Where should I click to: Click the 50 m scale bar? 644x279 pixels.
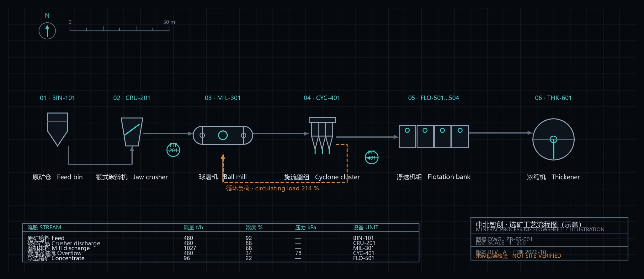click(x=120, y=29)
